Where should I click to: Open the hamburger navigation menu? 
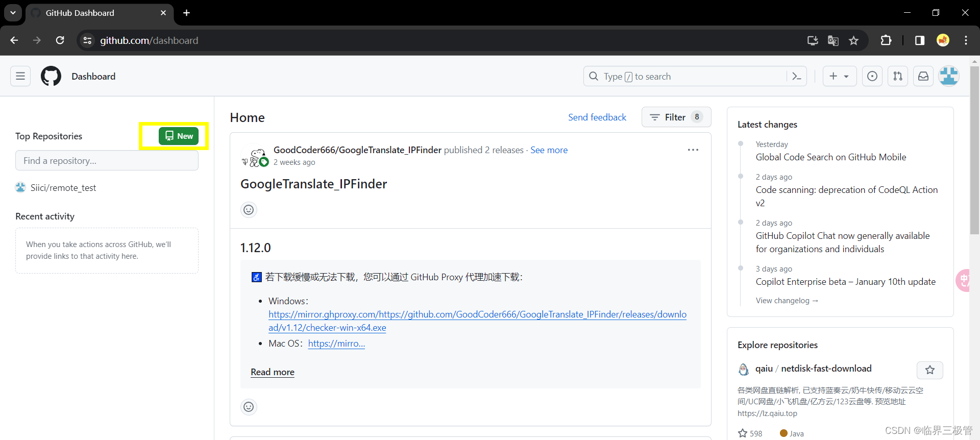click(20, 76)
